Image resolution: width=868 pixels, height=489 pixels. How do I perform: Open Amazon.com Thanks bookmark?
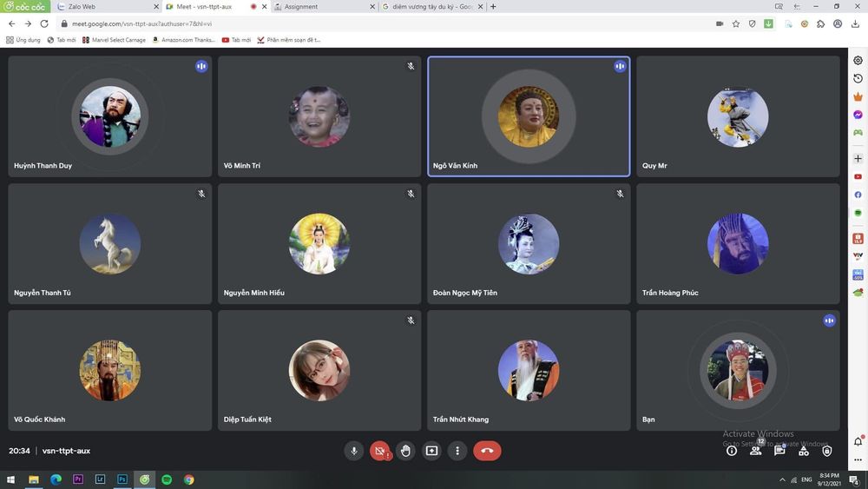click(184, 40)
